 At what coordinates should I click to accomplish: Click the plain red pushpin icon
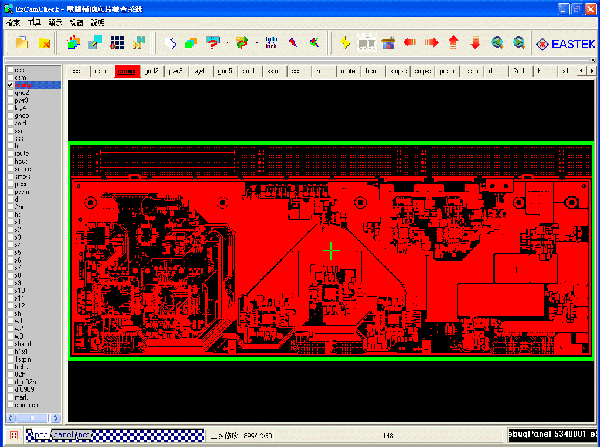(x=293, y=42)
